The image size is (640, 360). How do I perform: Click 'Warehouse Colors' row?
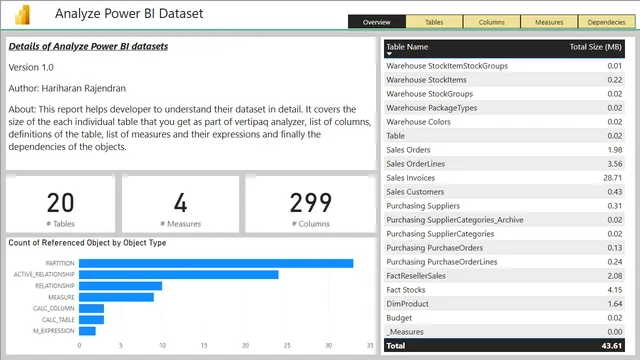tap(504, 122)
